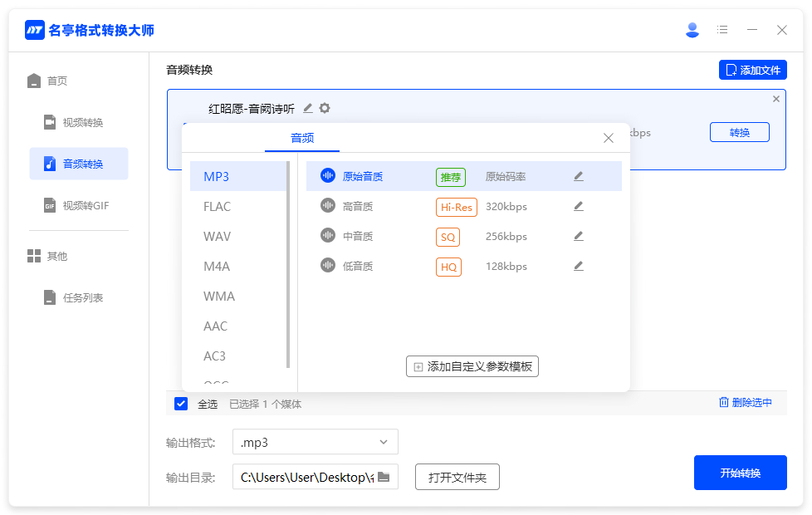Select the 中音质 256kbps quality option

[x=358, y=236]
